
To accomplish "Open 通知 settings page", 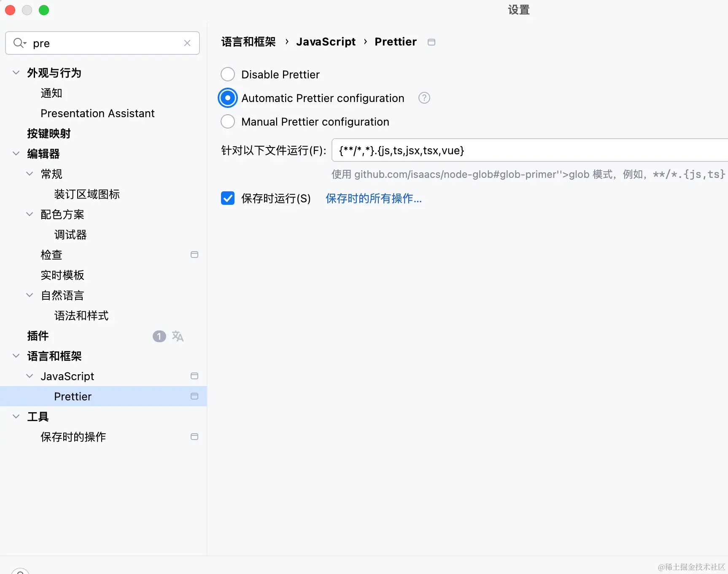I will click(x=51, y=93).
